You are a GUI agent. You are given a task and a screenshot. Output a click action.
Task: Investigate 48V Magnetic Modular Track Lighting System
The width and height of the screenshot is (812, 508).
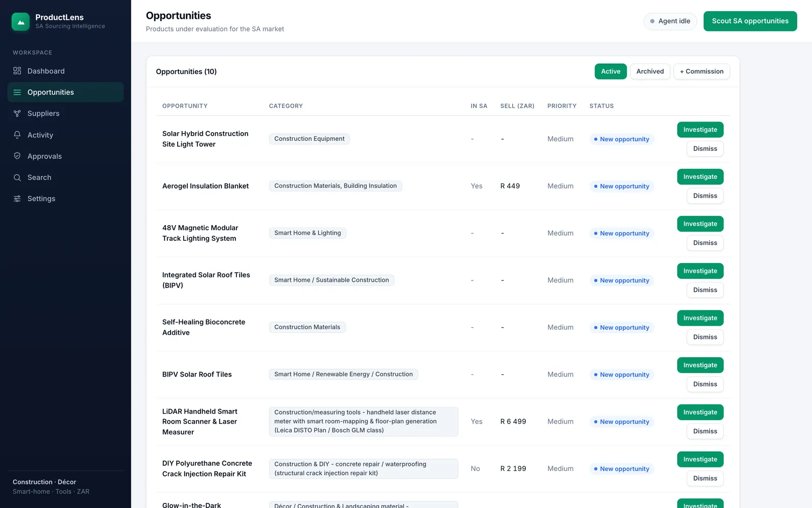coord(700,224)
